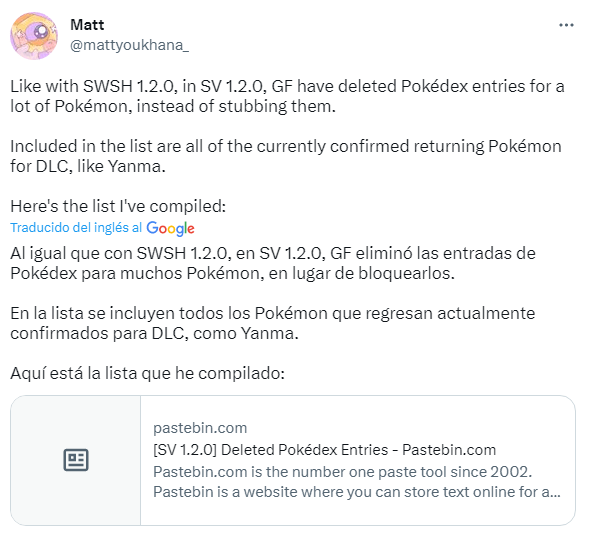Click the English paragraph mentioning Yanma
The image size is (590, 542).
286,156
